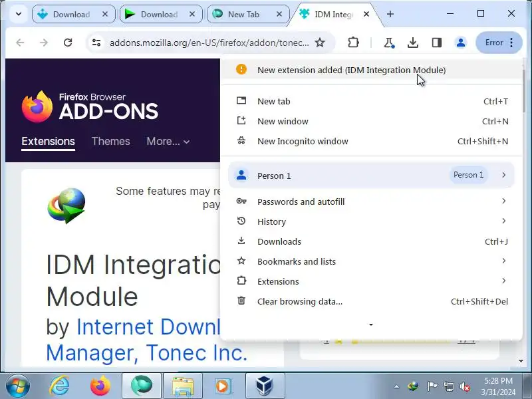Open Internet Download Manager author link
Image resolution: width=532 pixels, height=399 pixels.
coord(146,340)
